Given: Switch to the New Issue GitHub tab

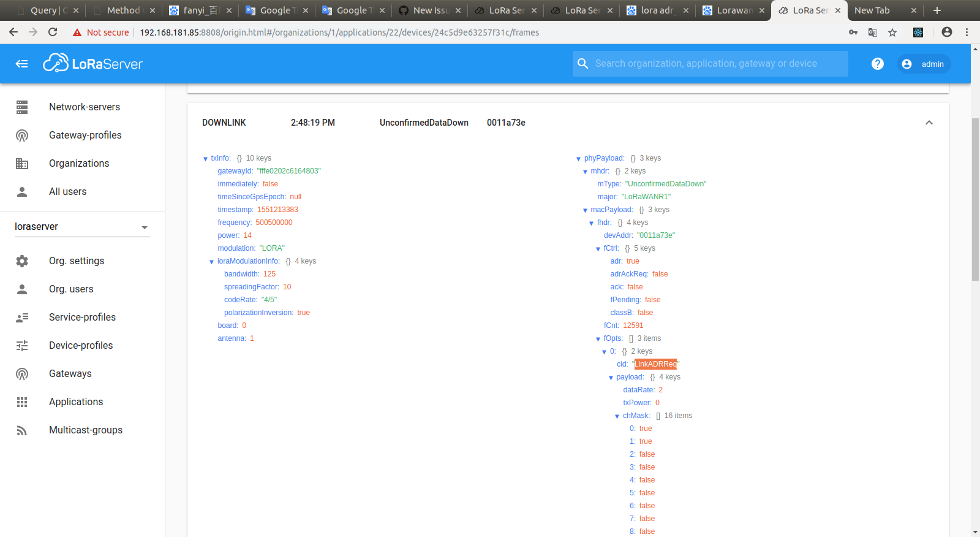Looking at the screenshot, I should tap(429, 10).
